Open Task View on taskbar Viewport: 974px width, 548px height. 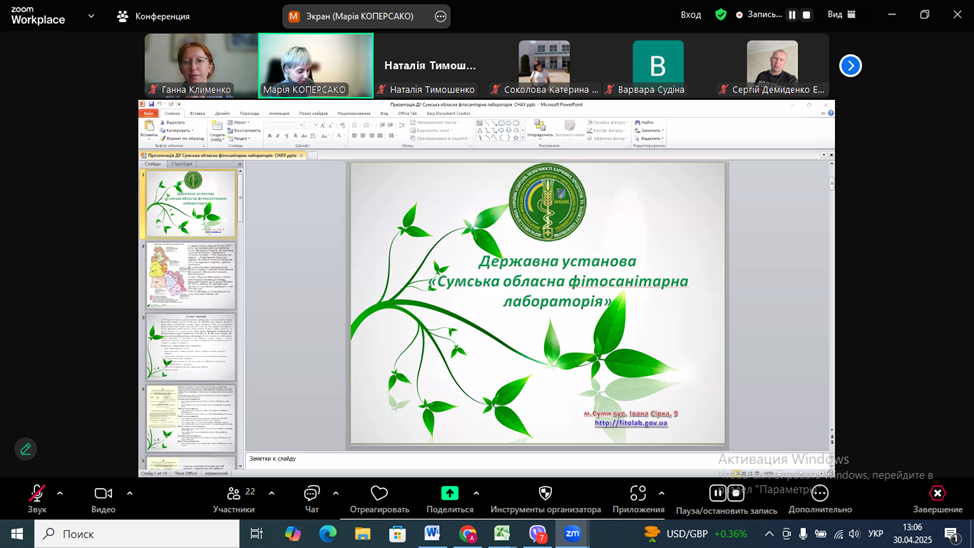point(256,534)
